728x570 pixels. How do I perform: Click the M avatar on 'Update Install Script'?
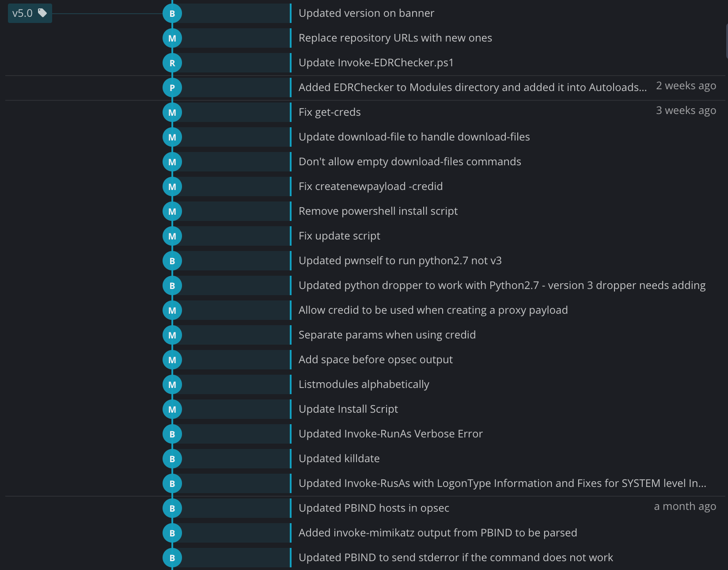click(x=172, y=409)
